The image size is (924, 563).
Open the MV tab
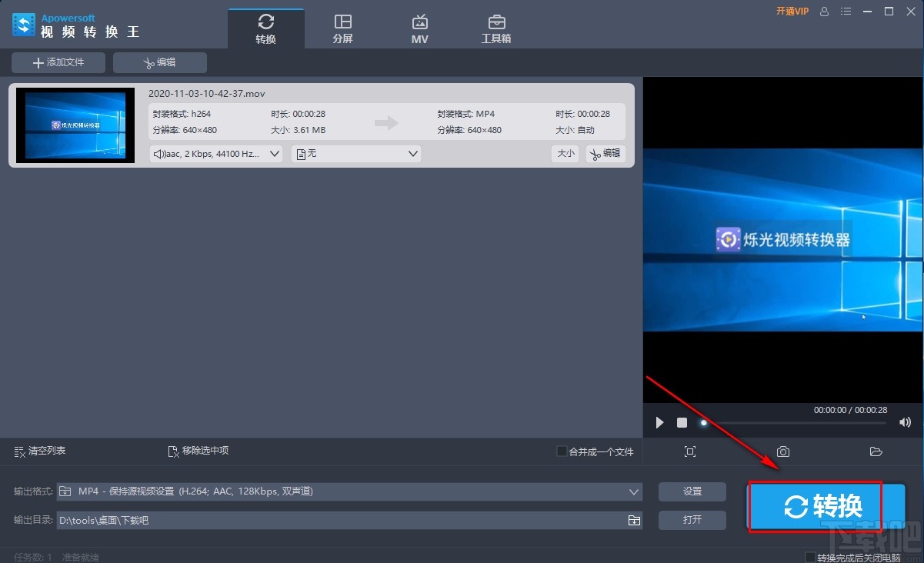[x=420, y=28]
